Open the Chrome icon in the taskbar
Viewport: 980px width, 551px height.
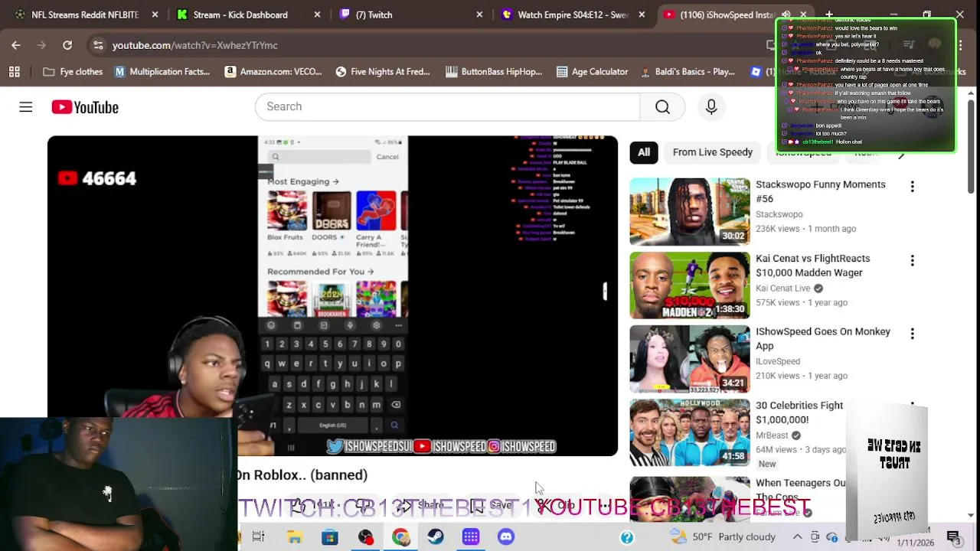[x=400, y=537]
